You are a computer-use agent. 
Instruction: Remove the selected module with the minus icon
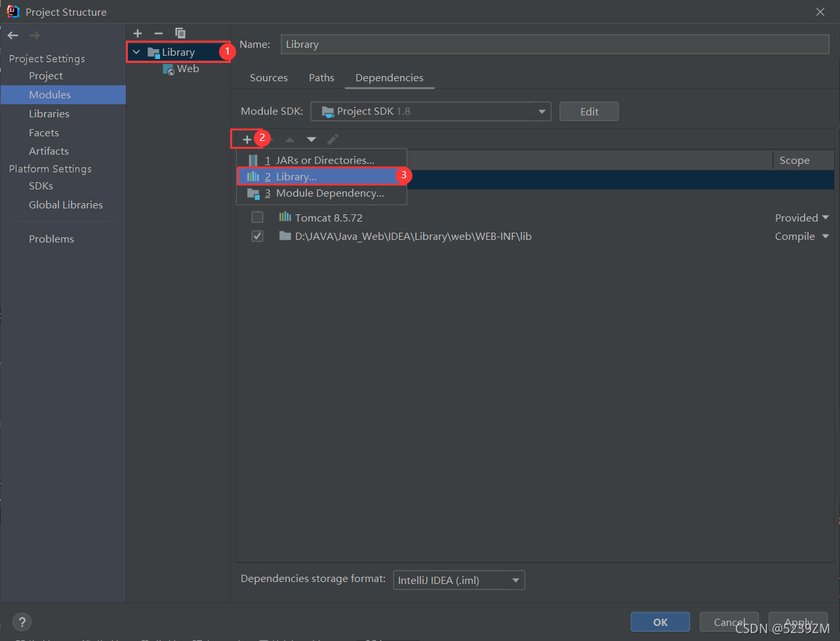[x=159, y=33]
